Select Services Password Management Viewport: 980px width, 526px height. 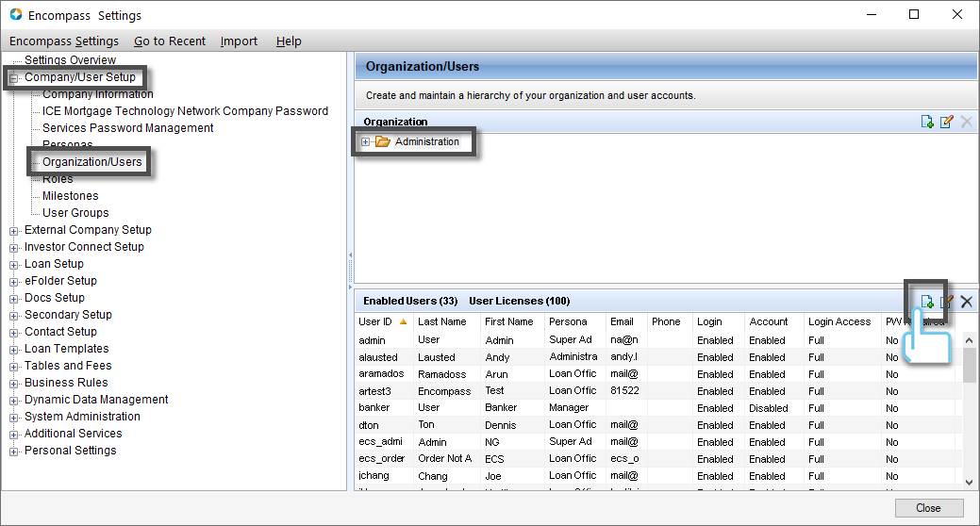pyautogui.click(x=127, y=128)
